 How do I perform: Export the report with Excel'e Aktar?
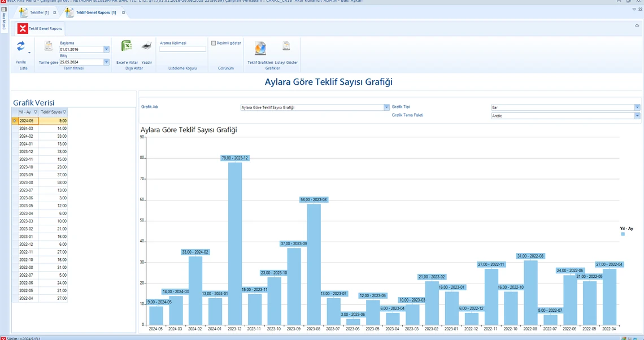[127, 47]
